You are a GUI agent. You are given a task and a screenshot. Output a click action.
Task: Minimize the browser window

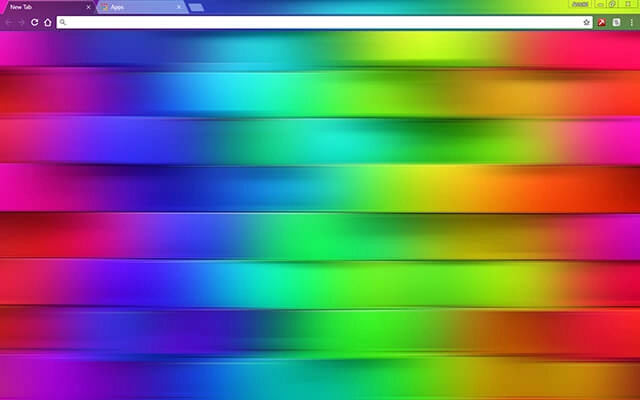600,4
